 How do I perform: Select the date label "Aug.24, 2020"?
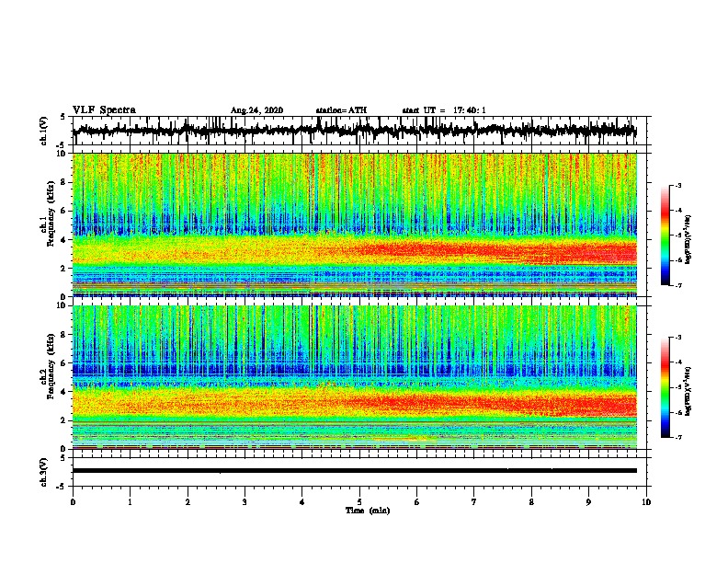tap(256, 110)
